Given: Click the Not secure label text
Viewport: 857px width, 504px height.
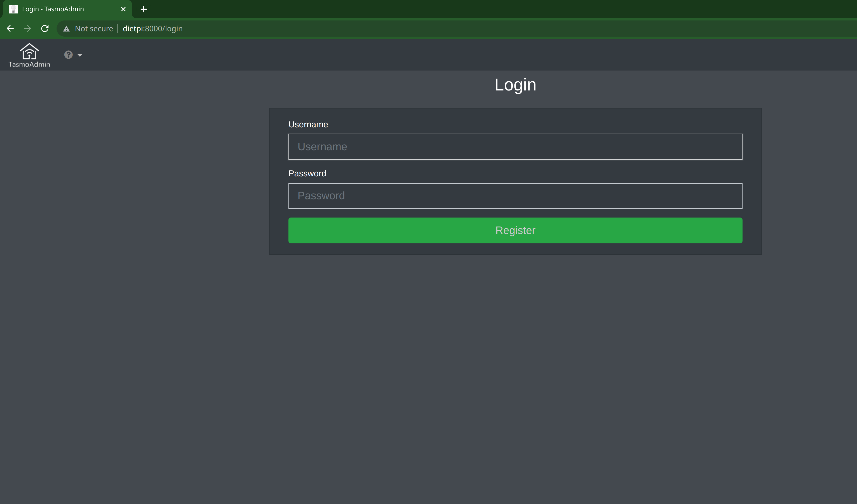Looking at the screenshot, I should (x=94, y=29).
